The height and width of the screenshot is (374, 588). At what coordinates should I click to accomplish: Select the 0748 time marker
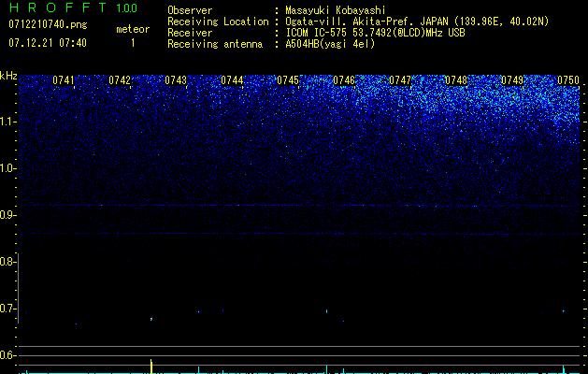[456, 81]
